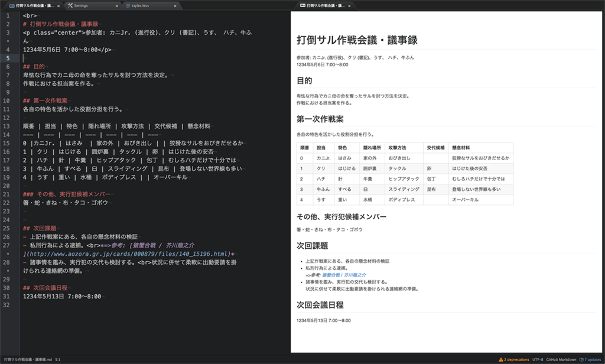This screenshot has height=364, width=605.
Task: Select the 打倒サル作戦会議 preview tab
Action: pos(326,5)
